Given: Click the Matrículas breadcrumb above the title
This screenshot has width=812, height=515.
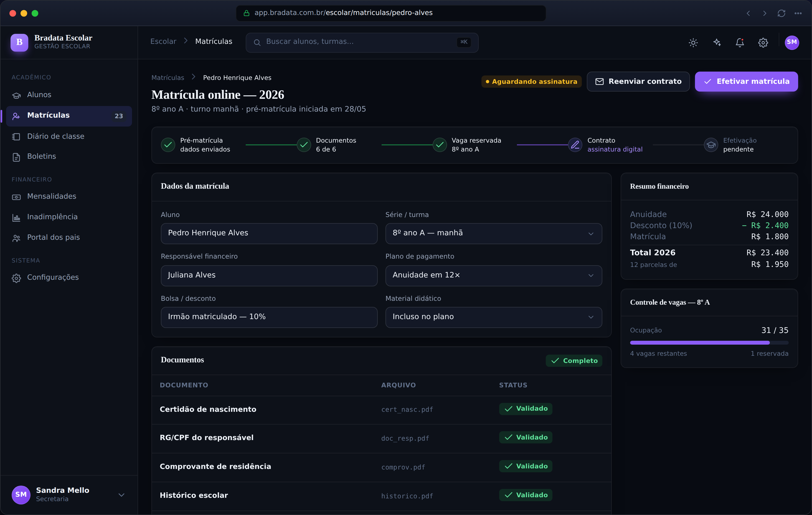Looking at the screenshot, I should 168,78.
